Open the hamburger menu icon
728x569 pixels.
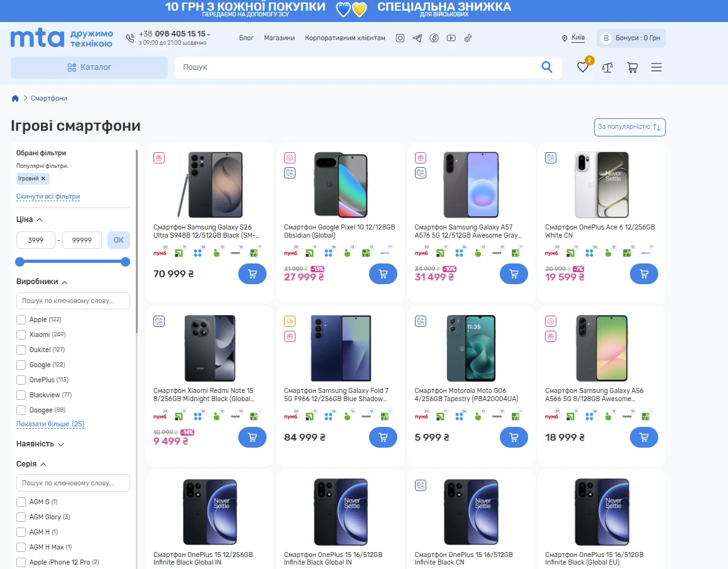click(656, 67)
